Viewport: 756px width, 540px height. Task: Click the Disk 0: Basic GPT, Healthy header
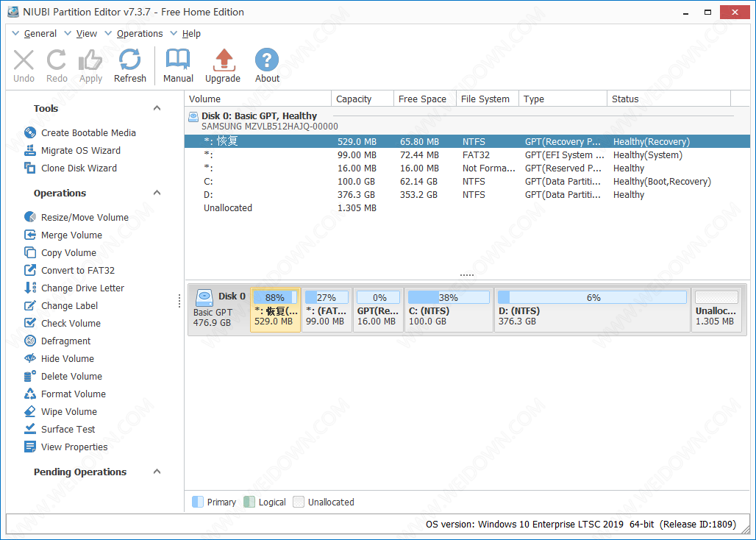[x=259, y=116]
